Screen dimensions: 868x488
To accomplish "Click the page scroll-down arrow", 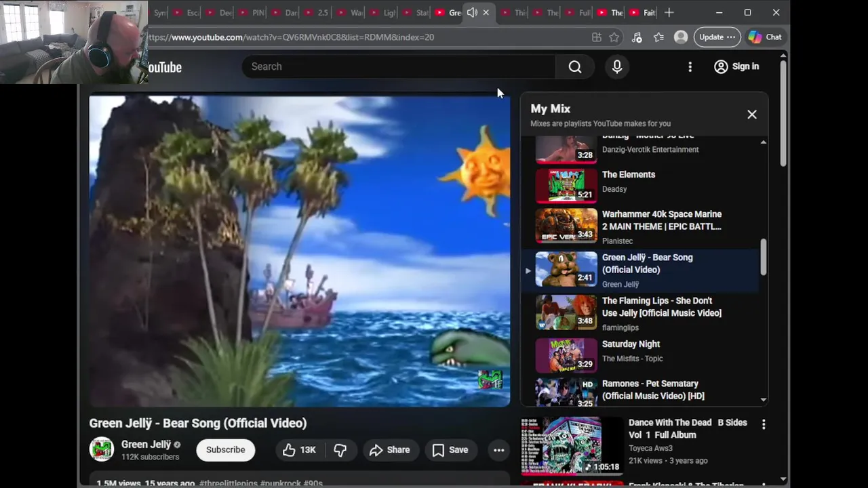I will pos(783,480).
